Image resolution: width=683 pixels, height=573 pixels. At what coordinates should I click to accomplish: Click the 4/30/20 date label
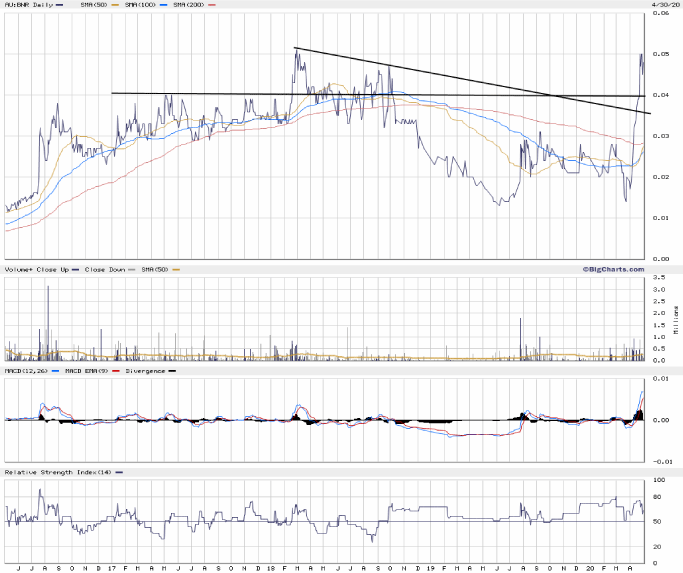point(662,6)
